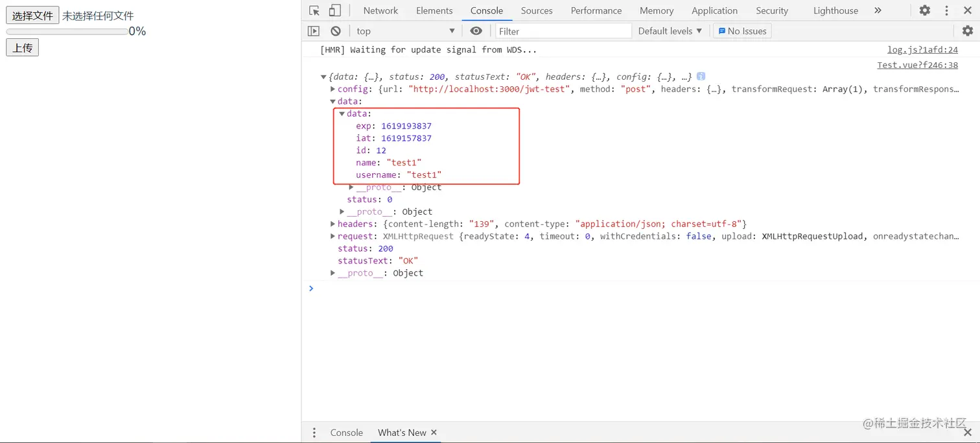Switch to the Elements tab
Image resolution: width=980 pixels, height=443 pixels.
coord(434,10)
